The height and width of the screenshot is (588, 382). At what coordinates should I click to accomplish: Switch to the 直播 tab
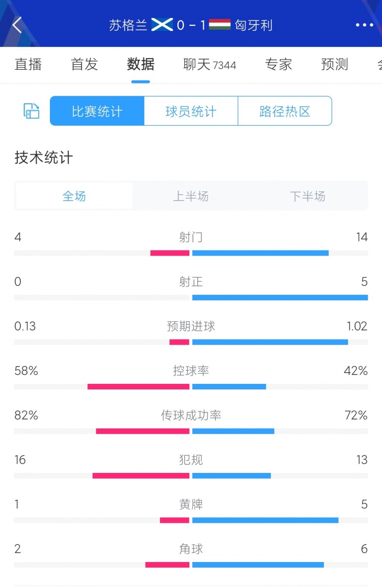pos(28,64)
